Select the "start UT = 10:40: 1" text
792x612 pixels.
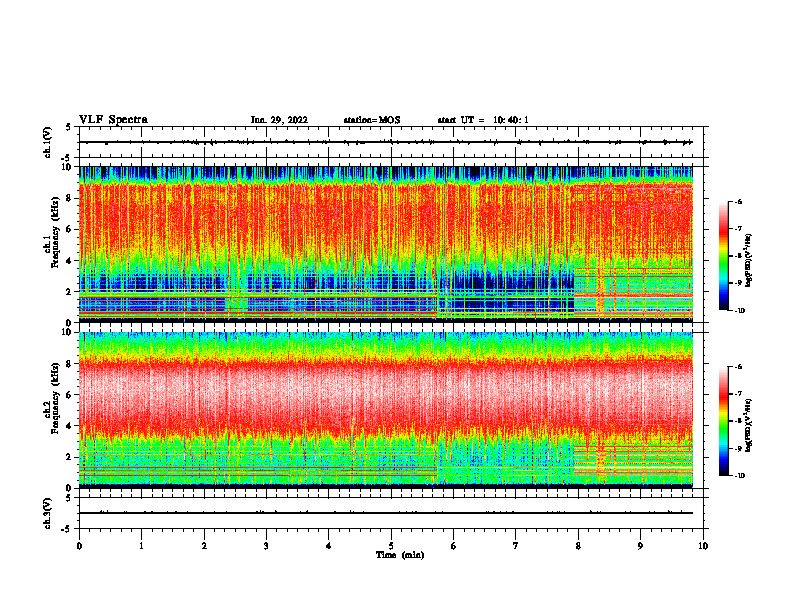pos(483,120)
